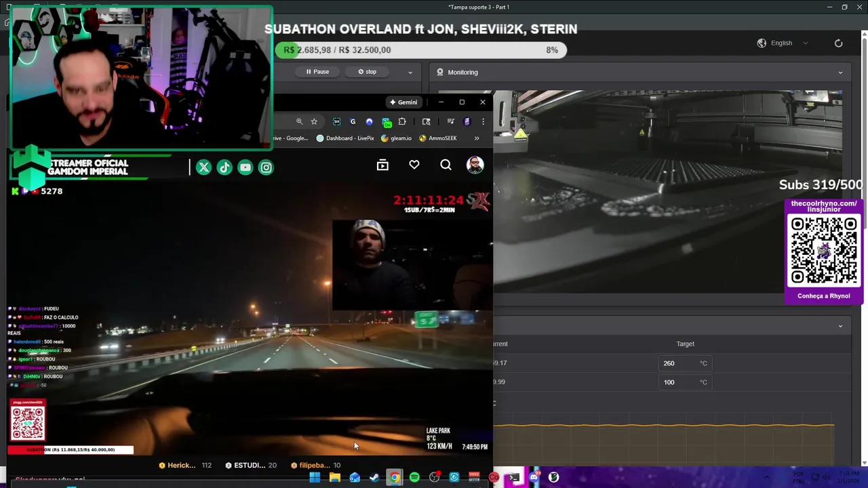Open Windows Start menu
868x488 pixels.
315,477
